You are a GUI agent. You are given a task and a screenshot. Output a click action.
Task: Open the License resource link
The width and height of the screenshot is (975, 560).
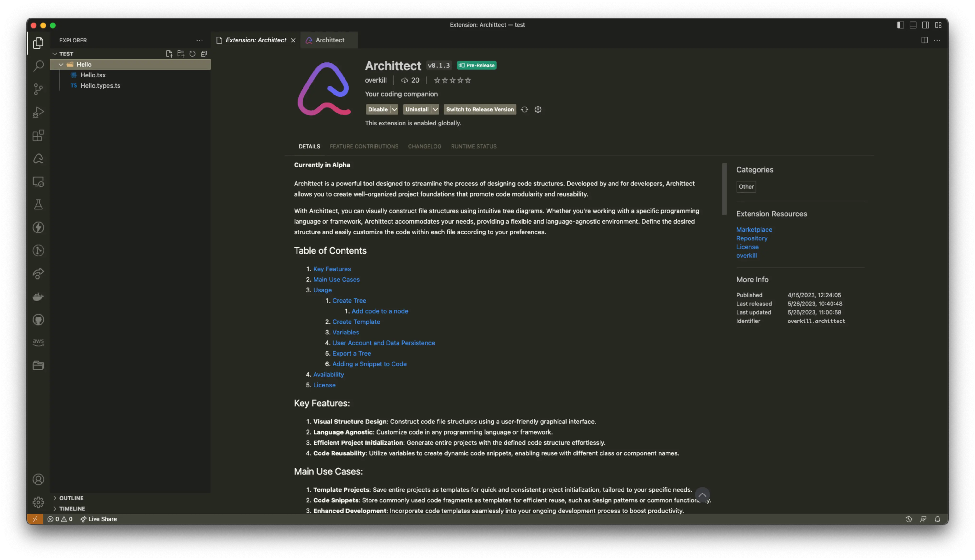(747, 247)
